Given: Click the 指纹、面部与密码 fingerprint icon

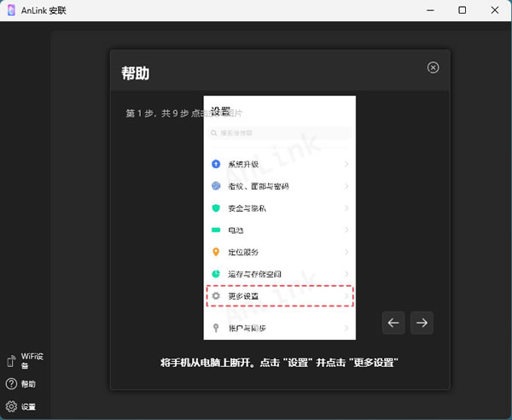Looking at the screenshot, I should coord(216,186).
